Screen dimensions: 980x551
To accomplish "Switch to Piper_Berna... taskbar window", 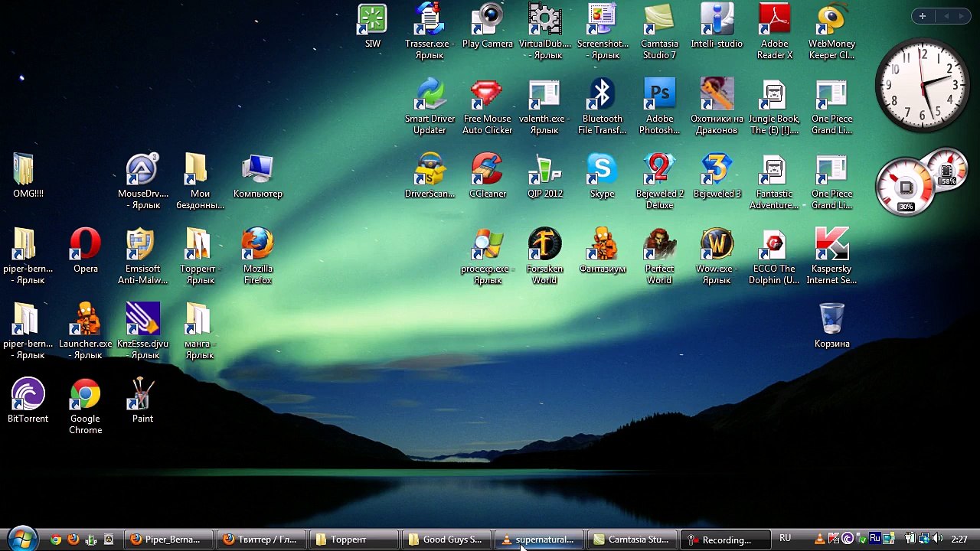I will pos(169,540).
